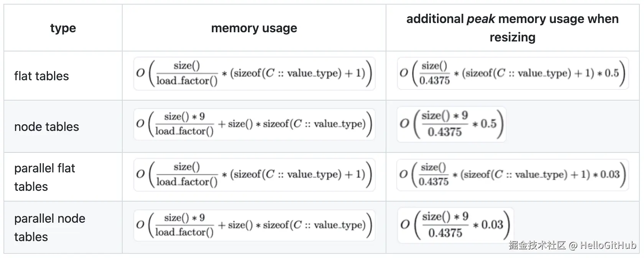Select the "node tables" row label
This screenshot has width=644, height=258.
(46, 127)
